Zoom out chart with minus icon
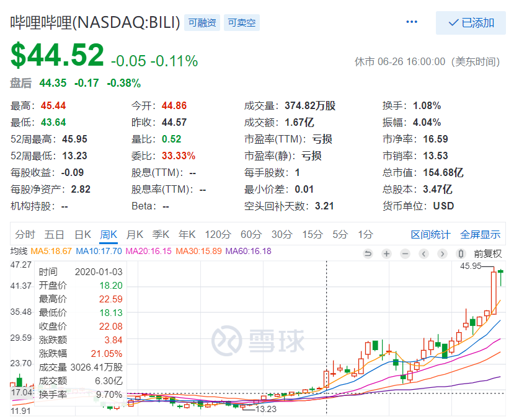 tap(405, 253)
